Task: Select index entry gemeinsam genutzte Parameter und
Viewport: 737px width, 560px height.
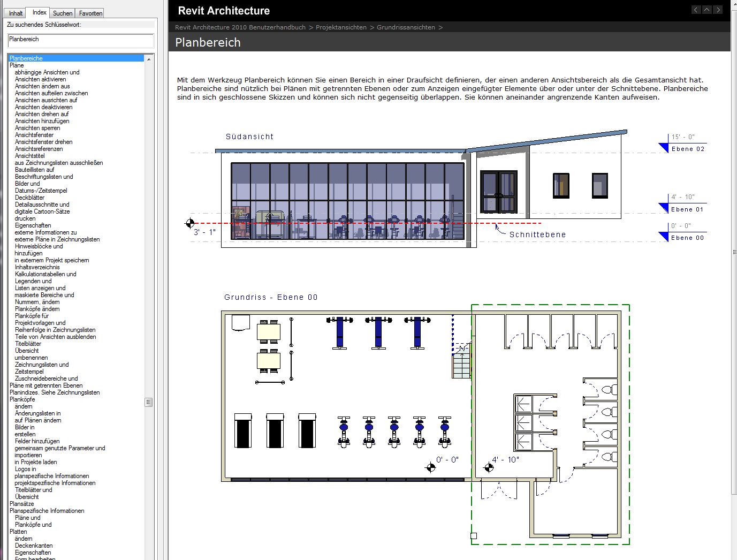Action: [60, 448]
